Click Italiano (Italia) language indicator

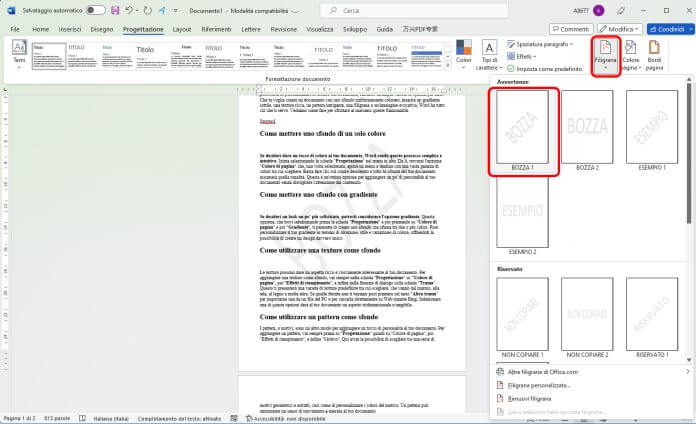tap(111, 418)
